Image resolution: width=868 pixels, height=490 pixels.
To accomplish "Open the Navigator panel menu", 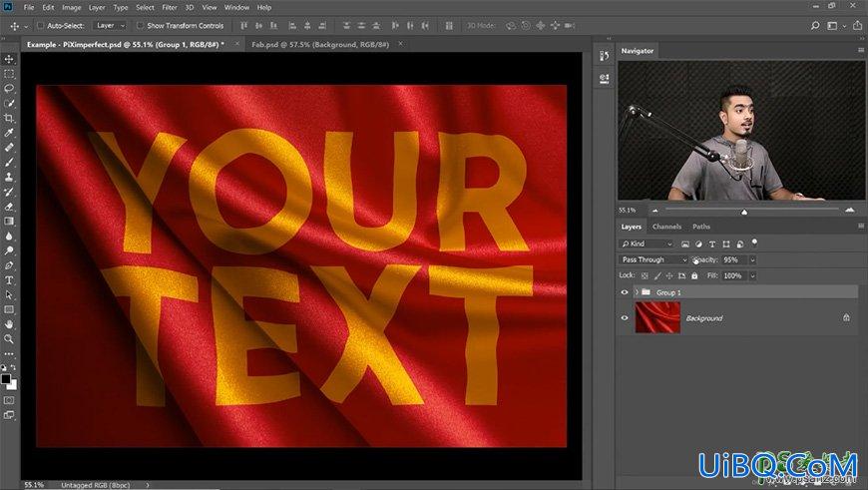I will pos(861,50).
